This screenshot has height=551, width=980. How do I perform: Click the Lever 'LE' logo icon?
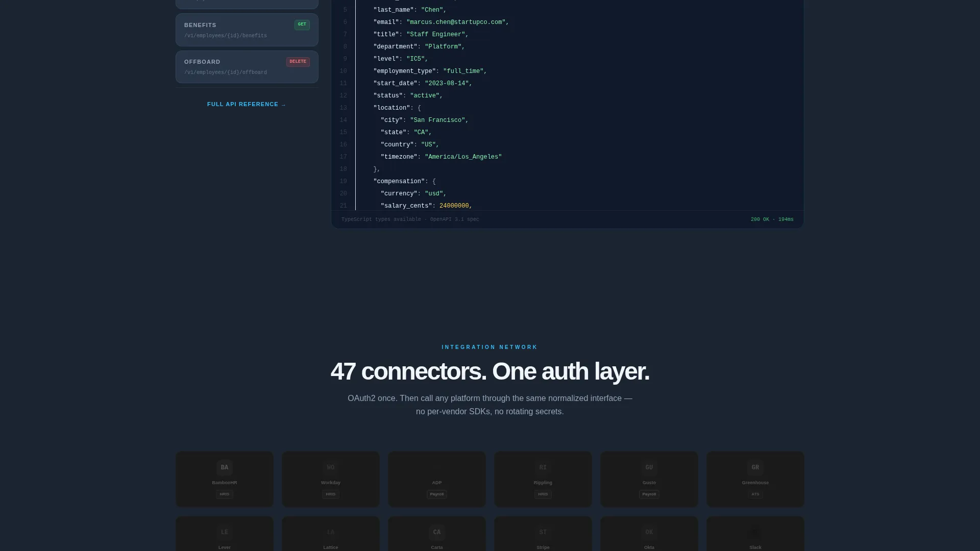click(225, 532)
